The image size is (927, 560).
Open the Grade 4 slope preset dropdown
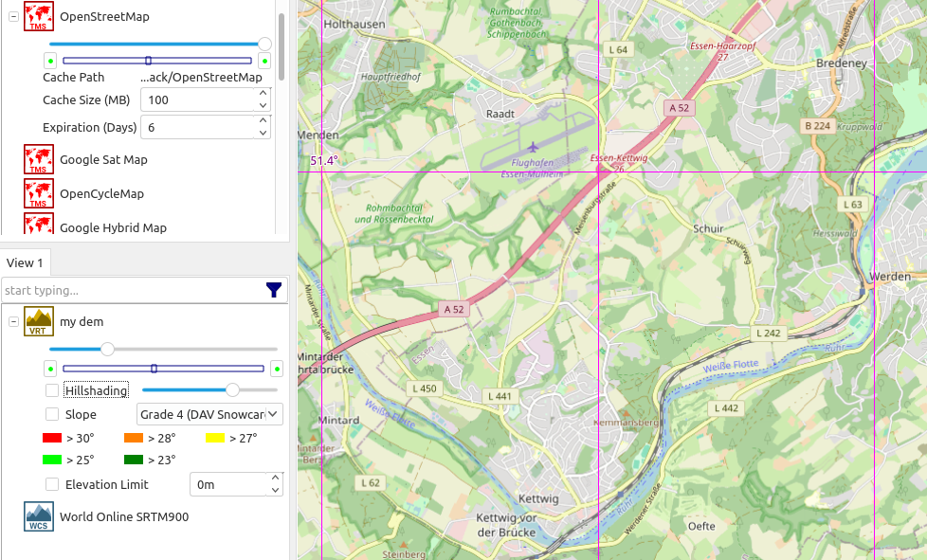point(209,414)
